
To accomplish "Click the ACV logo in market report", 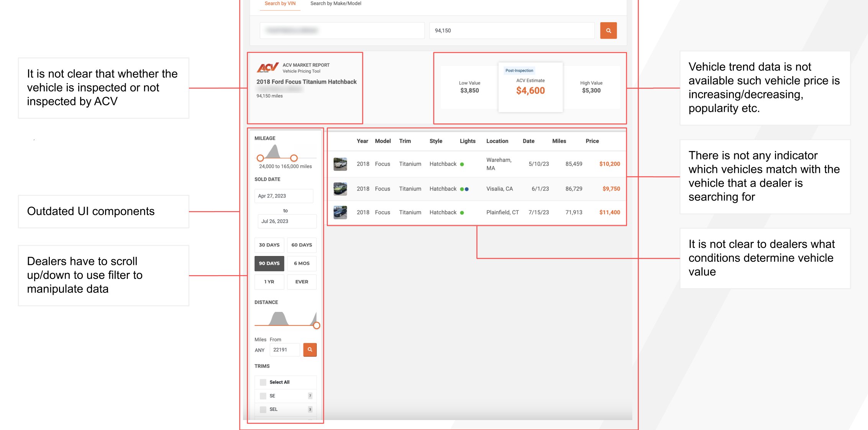I will (267, 68).
